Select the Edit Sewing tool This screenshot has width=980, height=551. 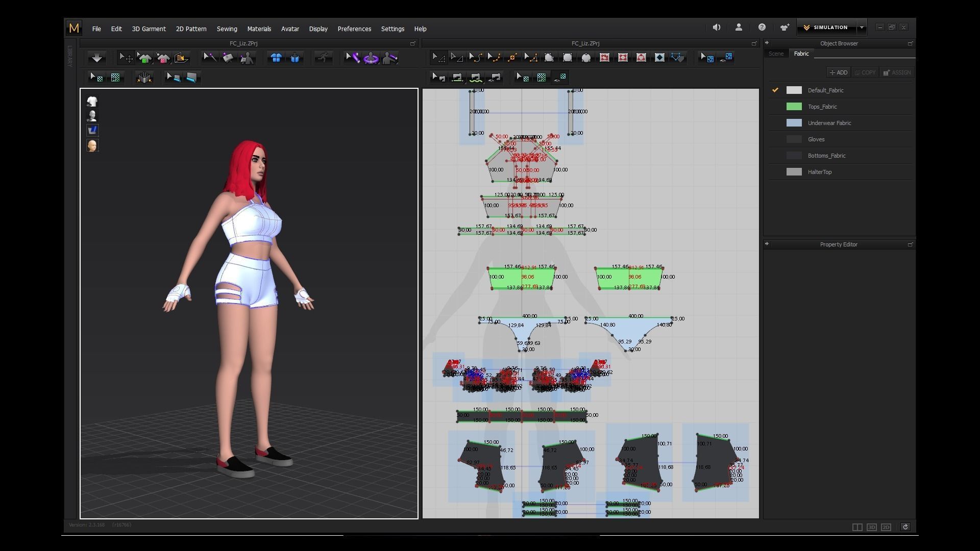(438, 78)
